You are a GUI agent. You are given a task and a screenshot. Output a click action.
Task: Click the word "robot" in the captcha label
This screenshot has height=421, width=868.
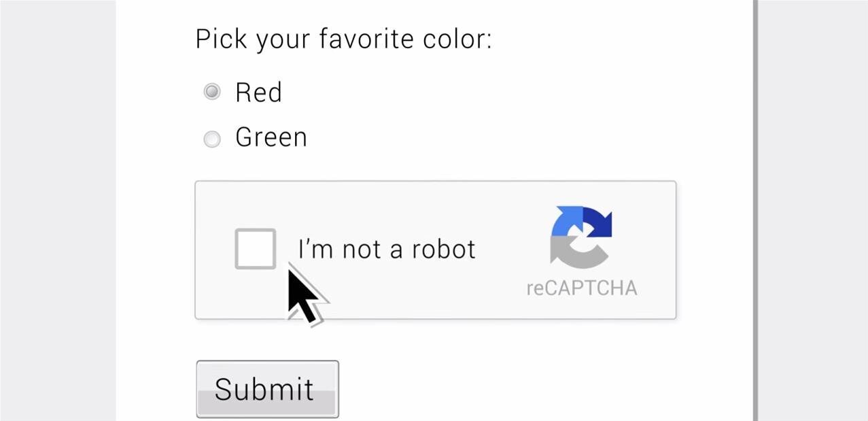point(444,249)
